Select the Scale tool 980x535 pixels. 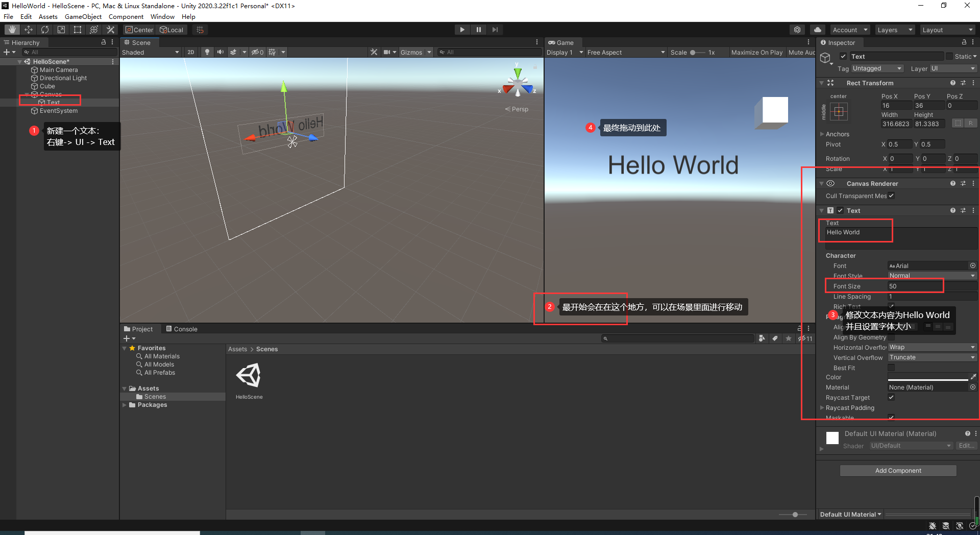[61, 30]
